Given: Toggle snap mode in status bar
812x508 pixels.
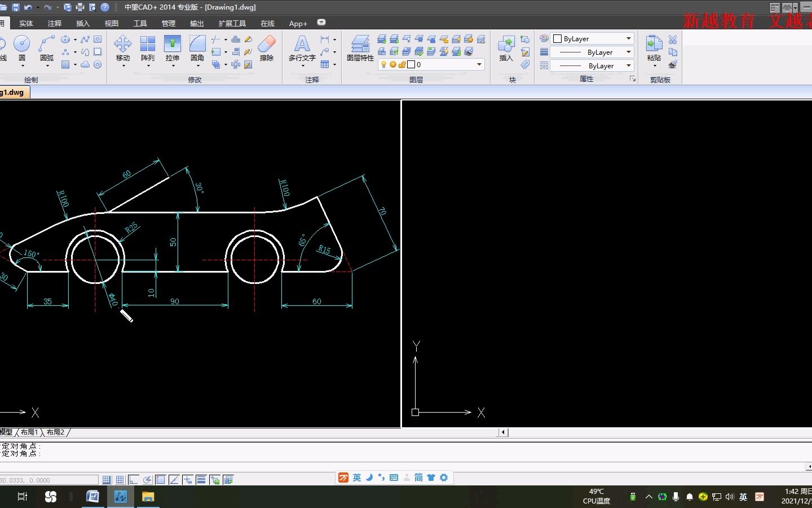Looking at the screenshot, I should 107,480.
